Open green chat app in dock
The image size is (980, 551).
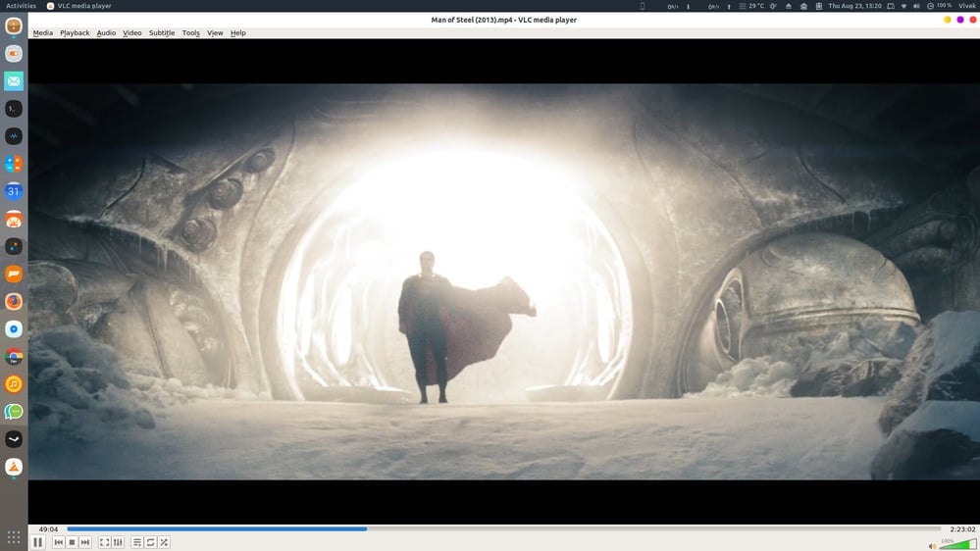pyautogui.click(x=14, y=411)
